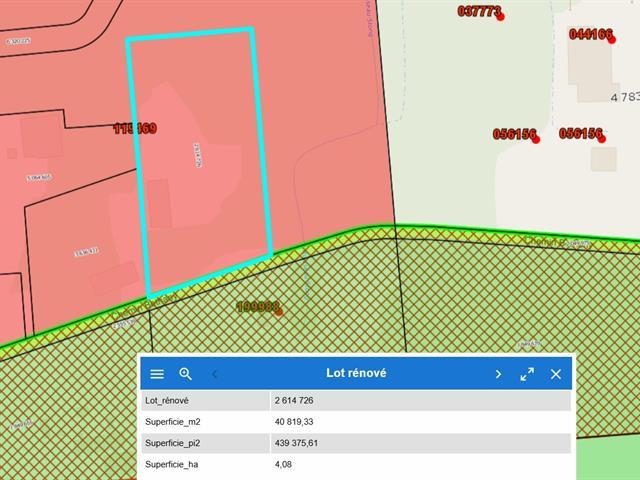Image resolution: width=640 pixels, height=480 pixels.
Task: Click the red marker labeled 044166
Action: tap(610, 38)
